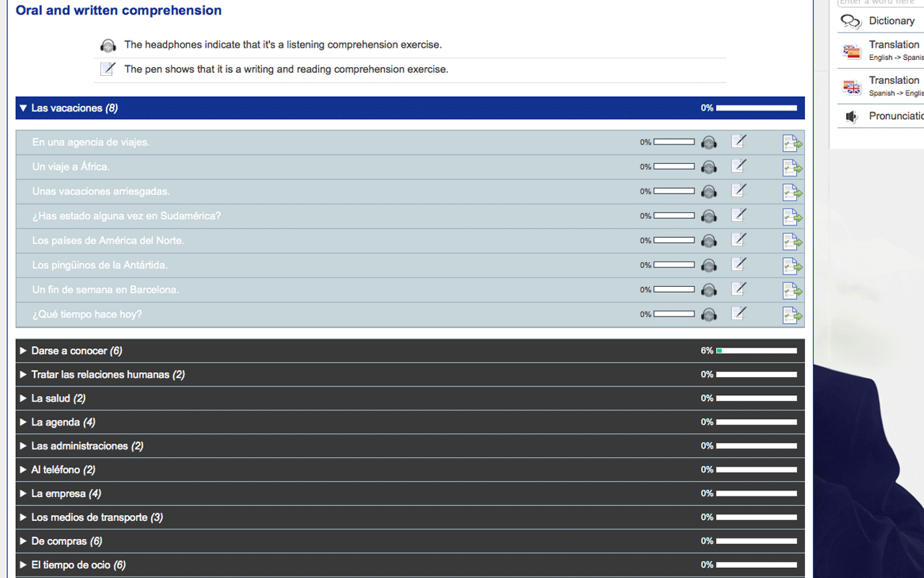Open headphones icon for 'Los países de América del Norte.'
The height and width of the screenshot is (578, 924).
pos(709,241)
